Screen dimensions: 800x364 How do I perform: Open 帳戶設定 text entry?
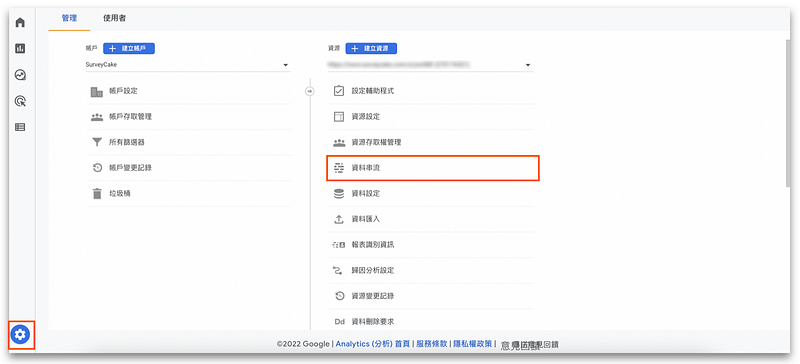tap(123, 91)
